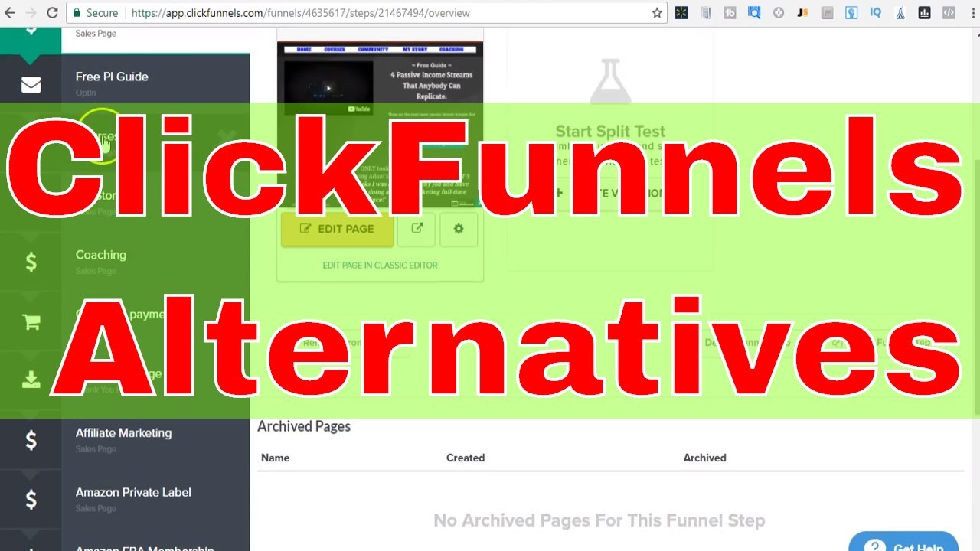Screen dimensions: 980x551
Task: Click the envelope icon for Free PI Guide
Action: [31, 84]
